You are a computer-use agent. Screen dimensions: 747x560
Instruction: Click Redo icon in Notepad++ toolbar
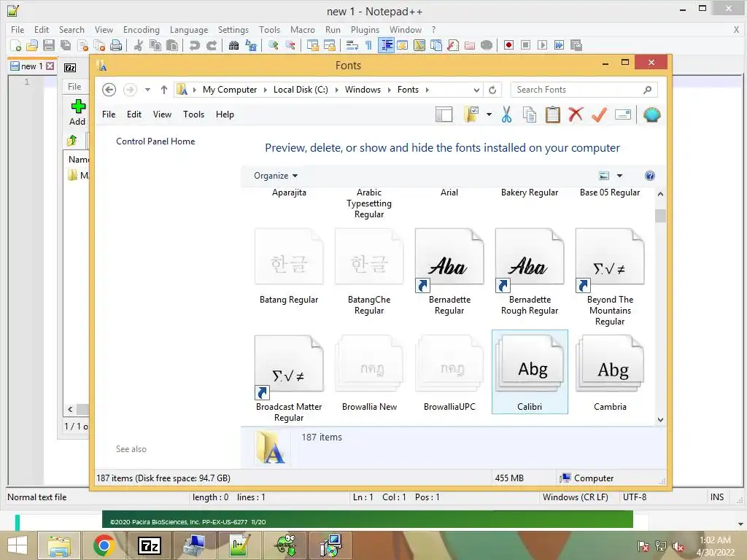[212, 45]
